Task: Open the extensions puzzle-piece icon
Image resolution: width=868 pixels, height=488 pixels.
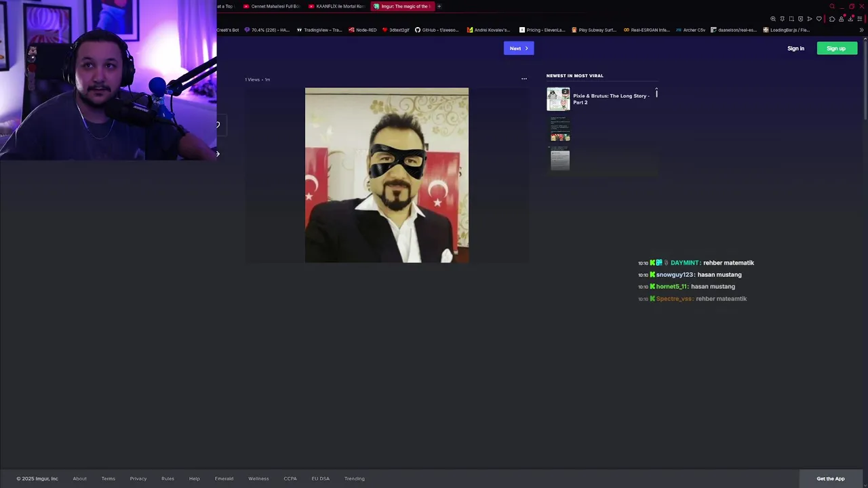Action: click(832, 19)
